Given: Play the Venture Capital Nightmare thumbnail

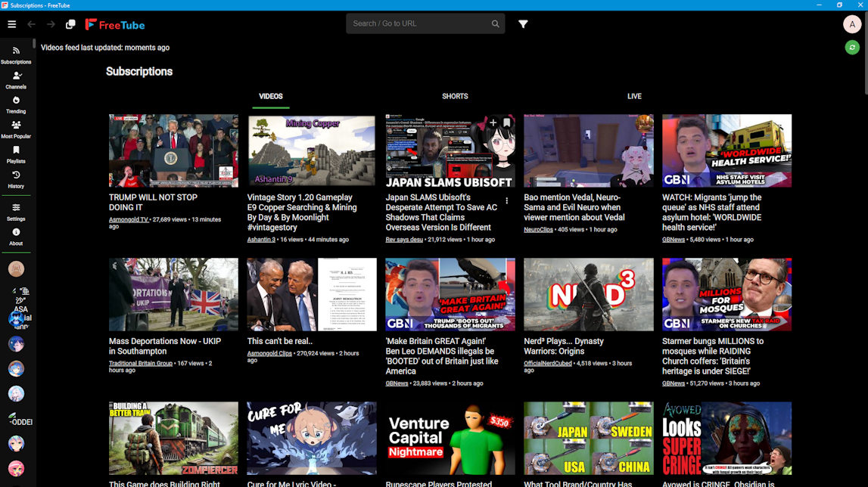Looking at the screenshot, I should [450, 439].
